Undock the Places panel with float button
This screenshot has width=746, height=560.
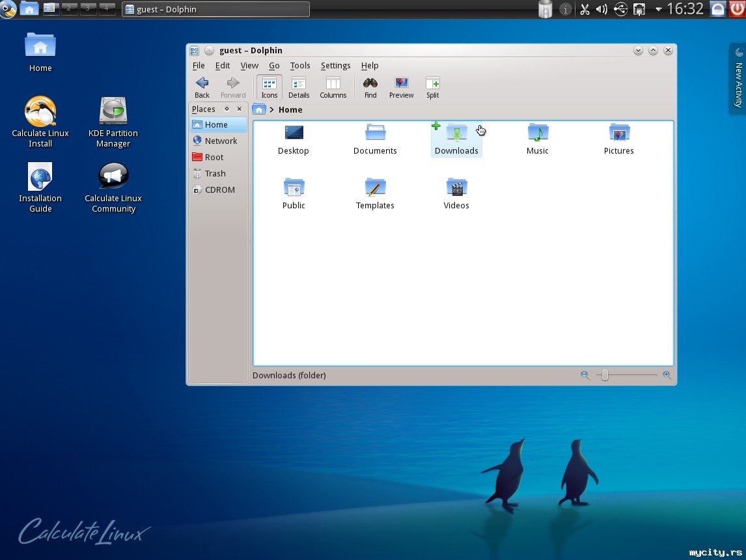(227, 109)
